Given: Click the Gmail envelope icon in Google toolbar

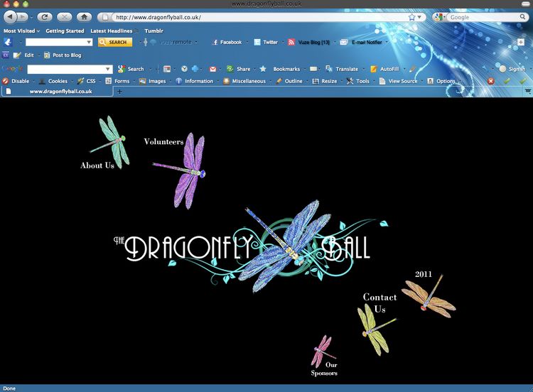Looking at the screenshot, I should (x=212, y=69).
